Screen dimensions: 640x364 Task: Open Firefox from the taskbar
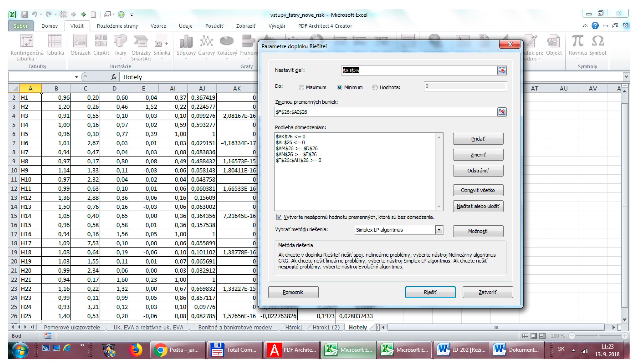click(x=135, y=350)
